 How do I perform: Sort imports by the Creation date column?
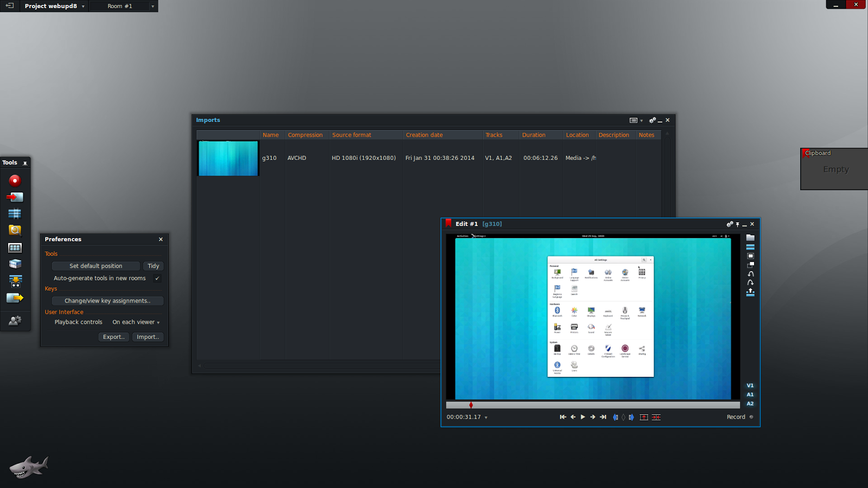point(424,134)
